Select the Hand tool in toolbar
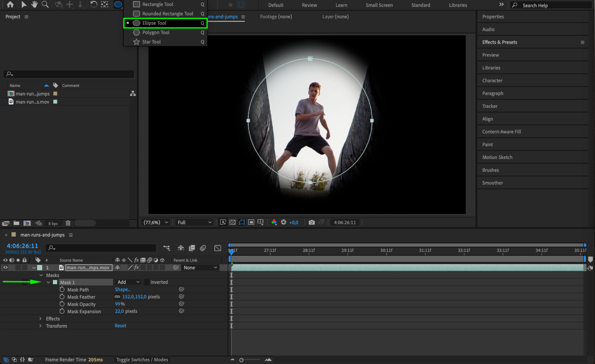595x364 pixels. point(35,4)
